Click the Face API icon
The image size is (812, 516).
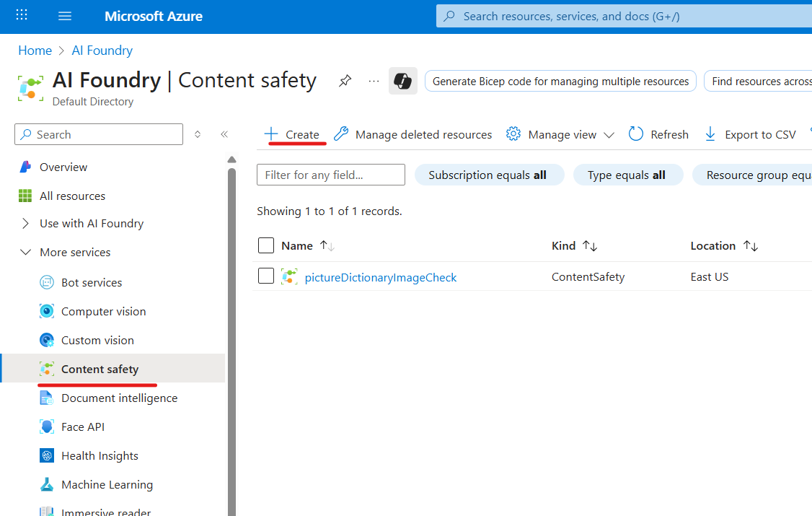(47, 427)
